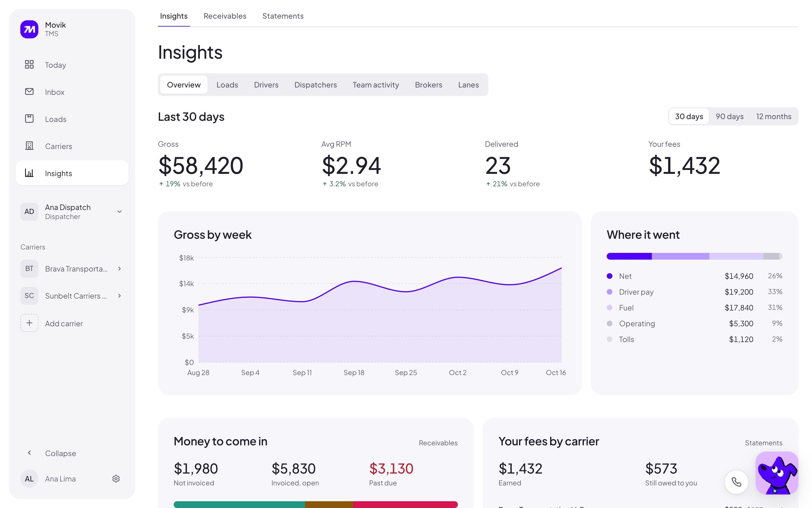Switch range to 90 days
This screenshot has width=812, height=508.
[x=729, y=116]
